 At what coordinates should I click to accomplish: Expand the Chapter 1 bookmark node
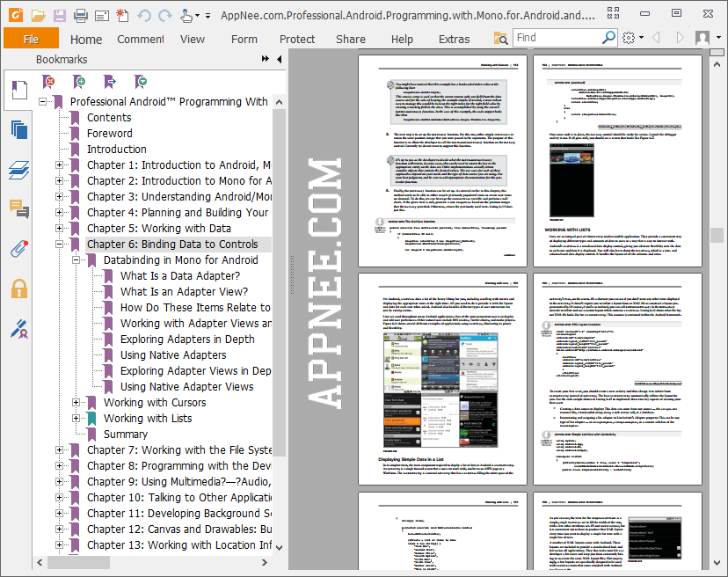click(x=60, y=165)
